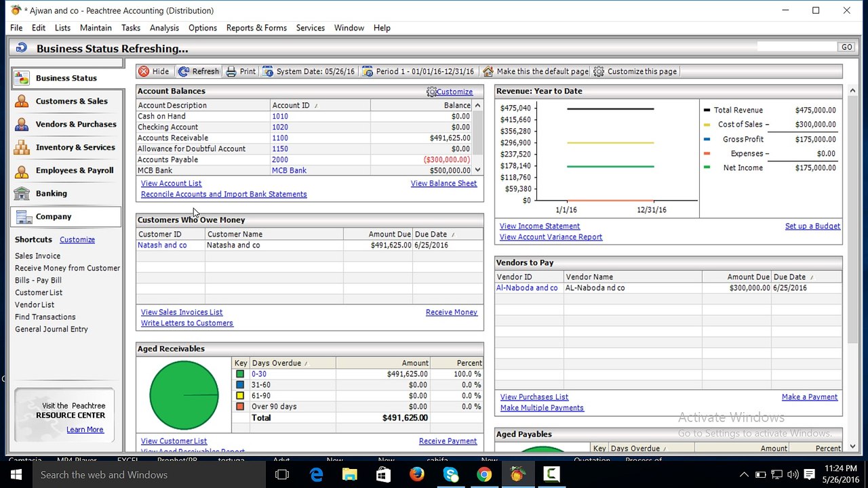Open the Business Status navigation tab
Image resolution: width=868 pixels, height=488 pixels.
66,78
